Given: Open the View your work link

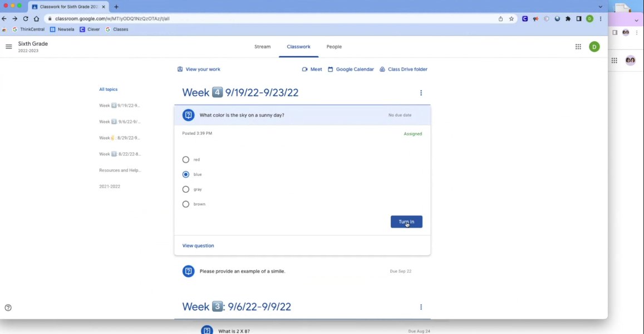Looking at the screenshot, I should click(199, 69).
